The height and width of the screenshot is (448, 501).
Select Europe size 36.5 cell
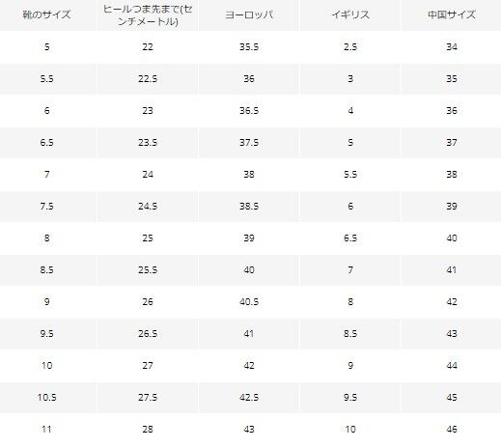point(249,111)
